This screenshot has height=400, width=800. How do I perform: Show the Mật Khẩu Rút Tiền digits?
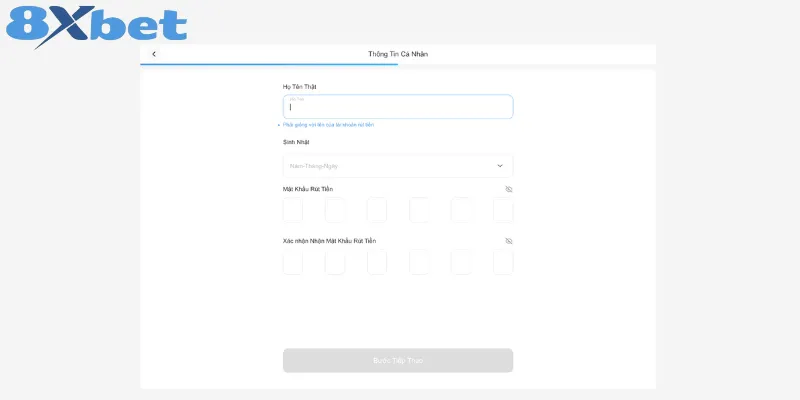pyautogui.click(x=508, y=189)
